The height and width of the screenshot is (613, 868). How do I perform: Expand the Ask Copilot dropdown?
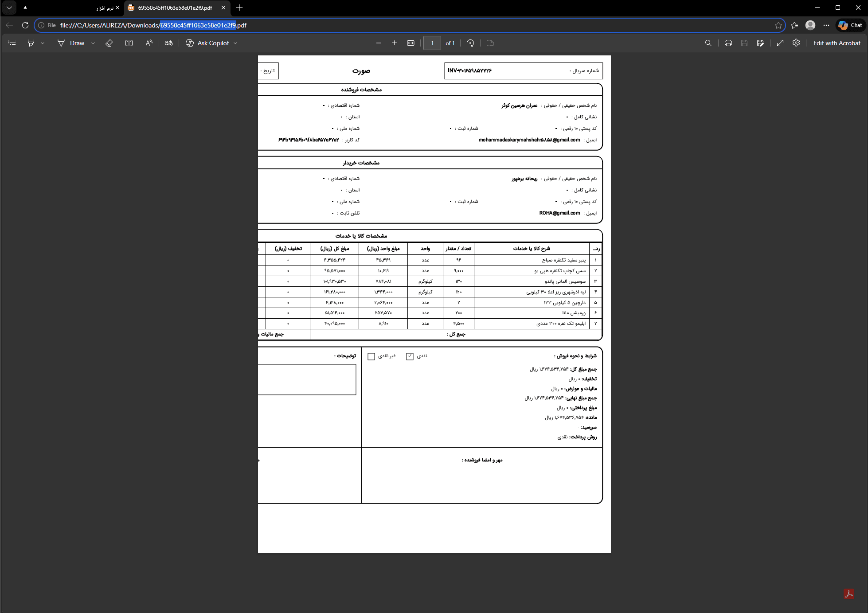235,43
